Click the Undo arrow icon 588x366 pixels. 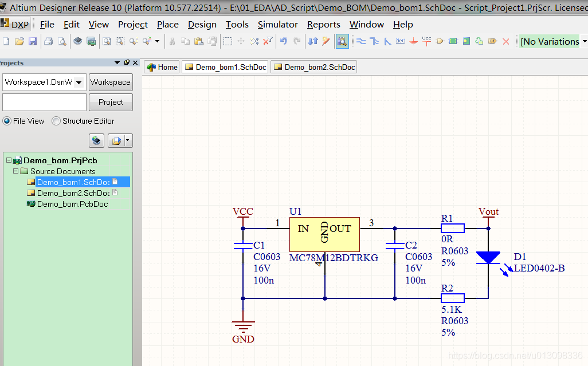284,41
